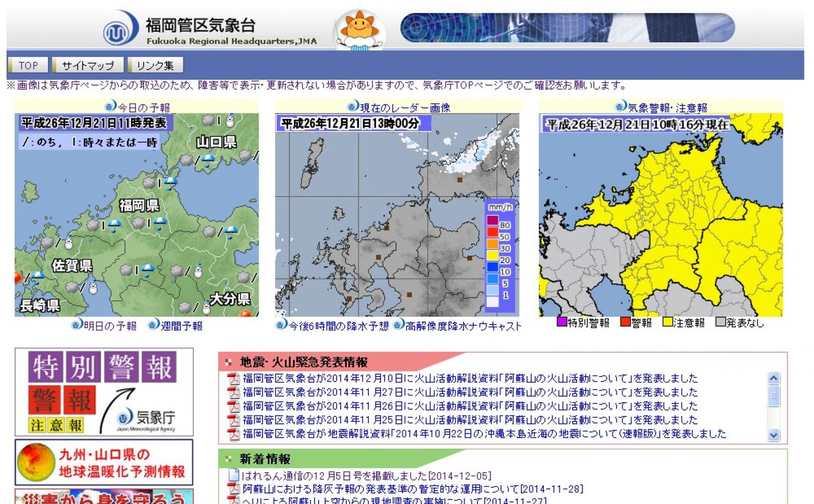Open the TOP menu button
The width and height of the screenshot is (814, 504).
(28, 66)
